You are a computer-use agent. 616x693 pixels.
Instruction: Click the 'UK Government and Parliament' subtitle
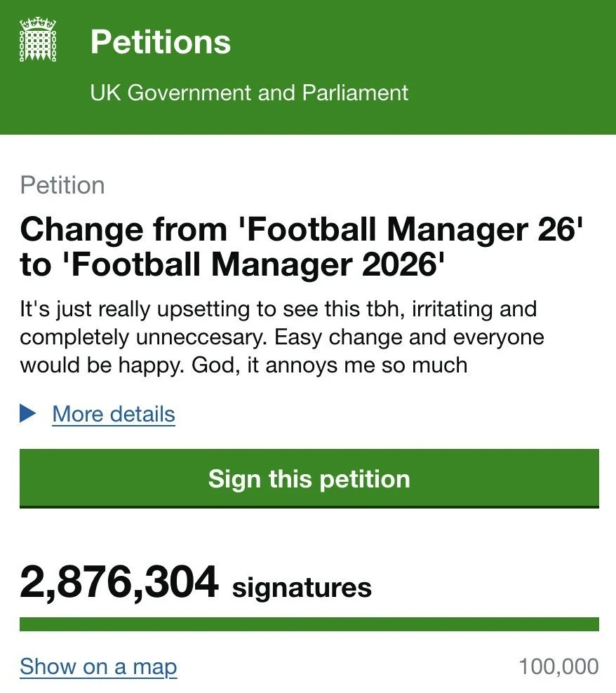tap(249, 93)
